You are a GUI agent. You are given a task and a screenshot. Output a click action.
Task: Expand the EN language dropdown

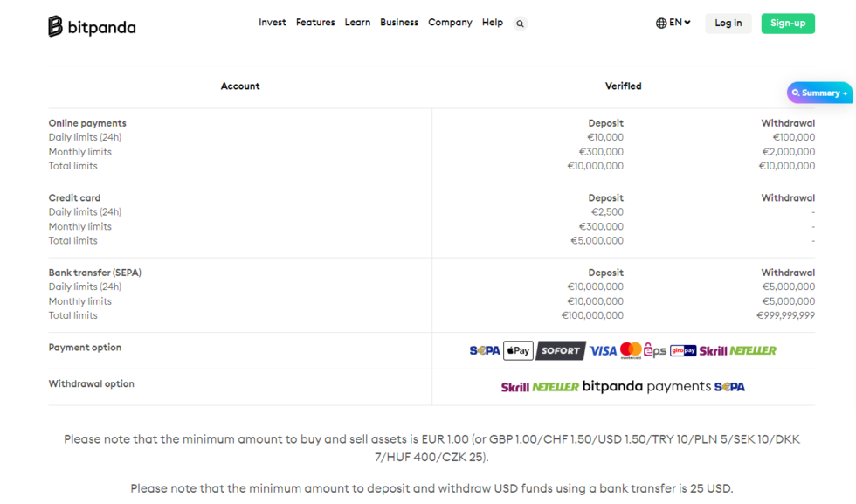tap(673, 23)
